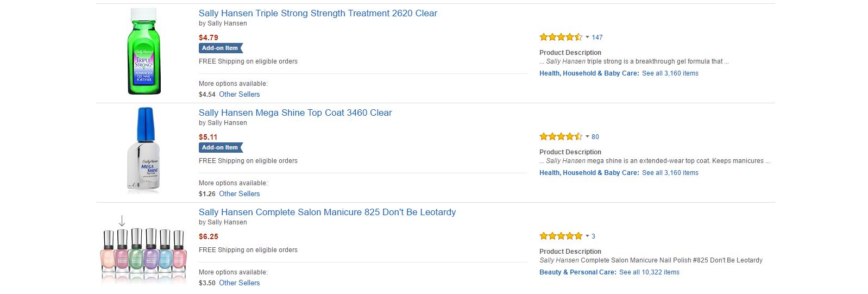Click Add-on Item badge under $4.79 price
Image resolution: width=868 pixels, height=294 pixels.
click(220, 48)
